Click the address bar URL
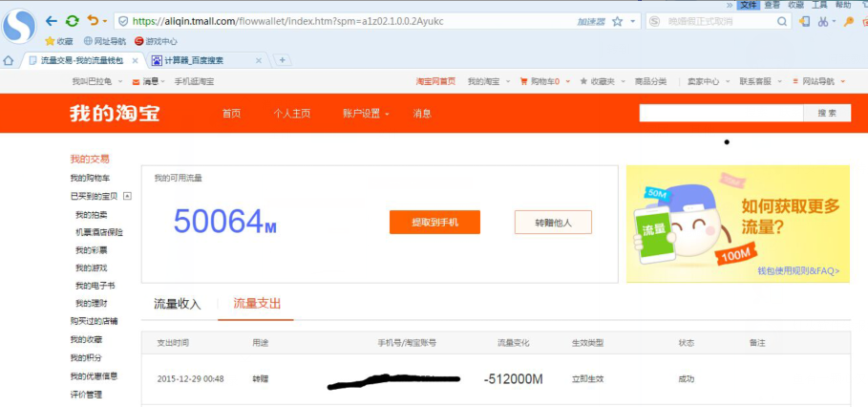This screenshot has height=407, width=868. coord(287,22)
